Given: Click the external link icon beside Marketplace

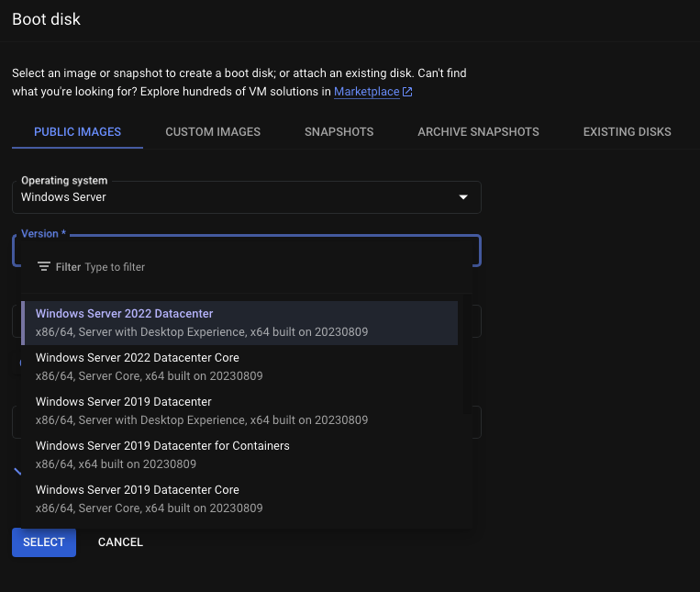Looking at the screenshot, I should 407,92.
